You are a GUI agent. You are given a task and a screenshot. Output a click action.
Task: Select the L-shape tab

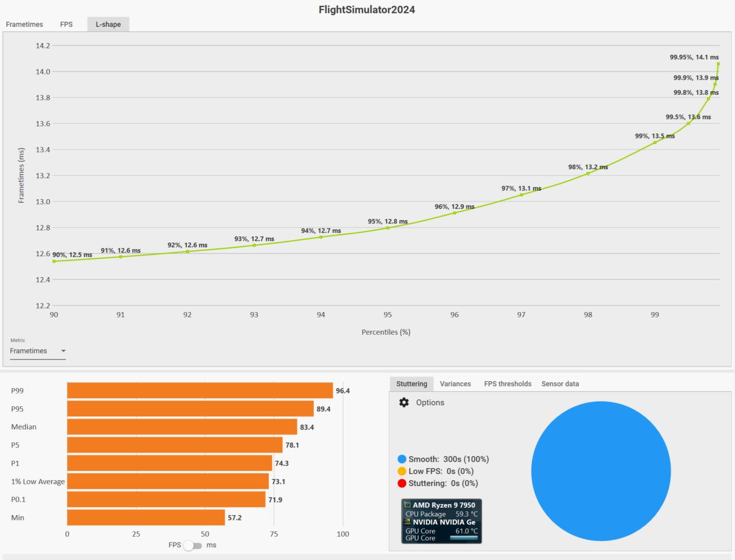coord(108,24)
